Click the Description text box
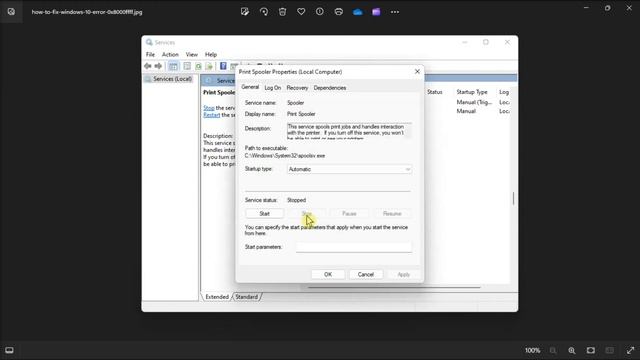 coord(349,131)
